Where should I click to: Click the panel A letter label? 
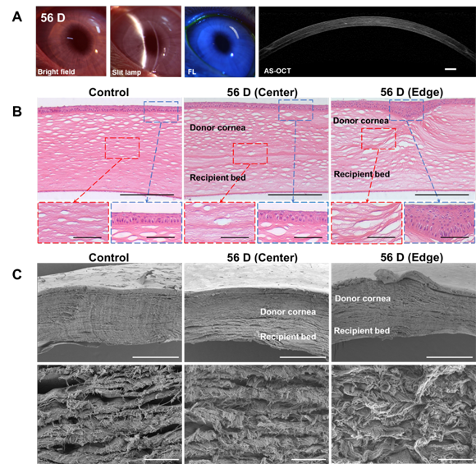coord(17,16)
